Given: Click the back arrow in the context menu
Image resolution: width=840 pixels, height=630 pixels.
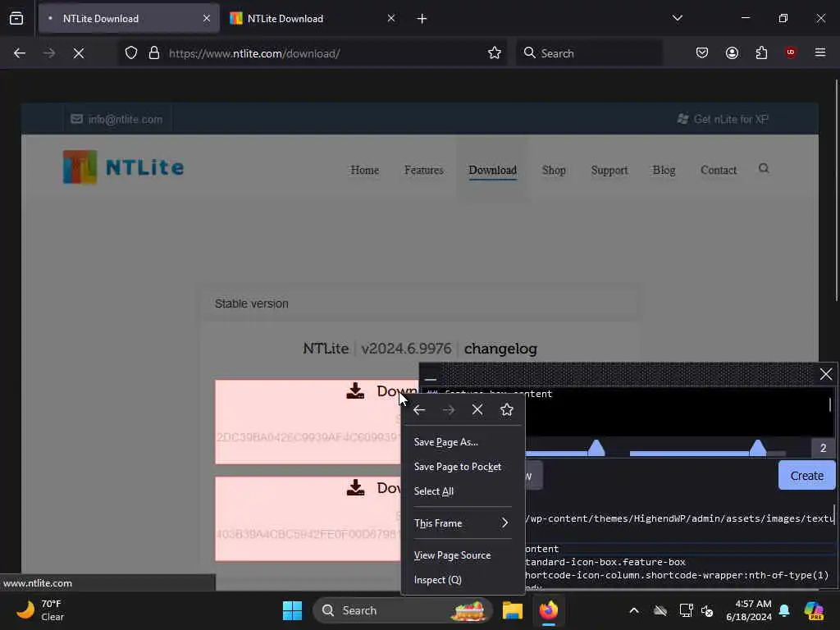Looking at the screenshot, I should (x=419, y=410).
